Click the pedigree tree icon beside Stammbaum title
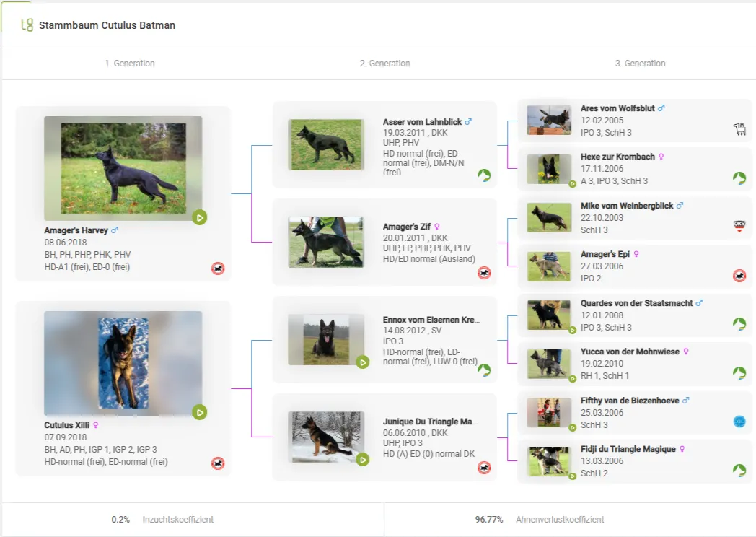The height and width of the screenshot is (537, 756). [x=27, y=25]
